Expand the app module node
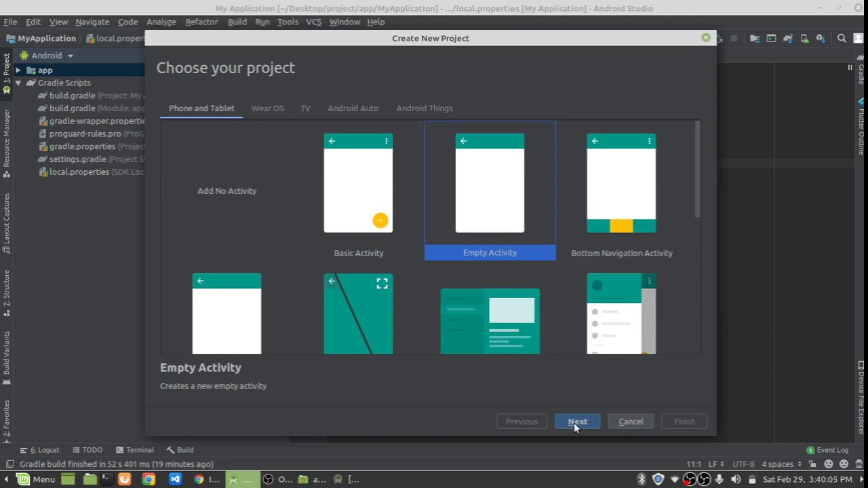868x488 pixels. coord(18,70)
